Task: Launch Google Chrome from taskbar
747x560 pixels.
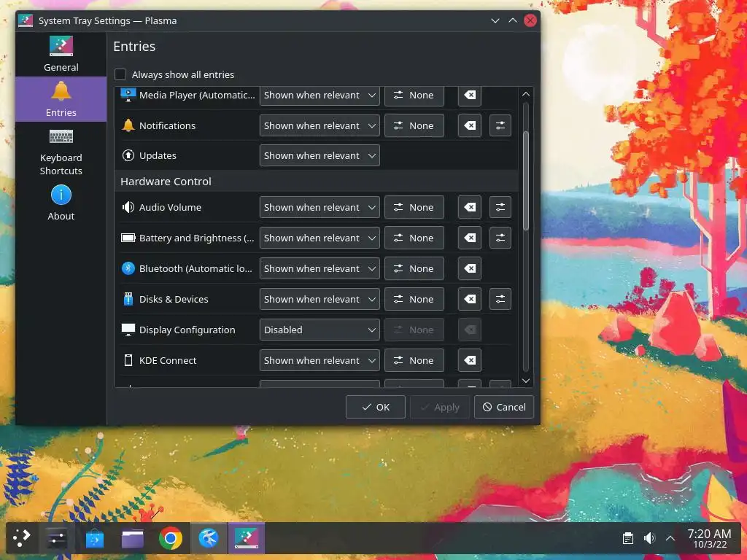Action: [x=171, y=539]
